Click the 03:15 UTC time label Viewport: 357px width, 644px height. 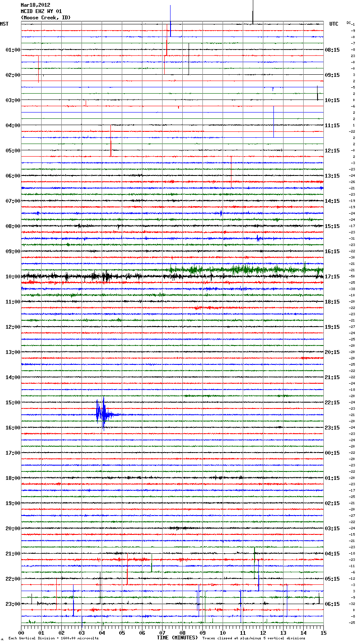point(332,529)
